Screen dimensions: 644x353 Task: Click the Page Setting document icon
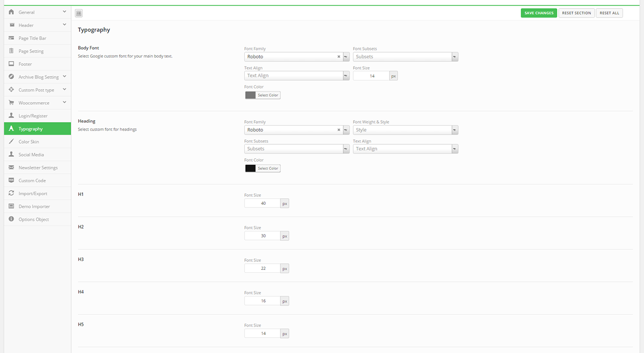coord(11,51)
